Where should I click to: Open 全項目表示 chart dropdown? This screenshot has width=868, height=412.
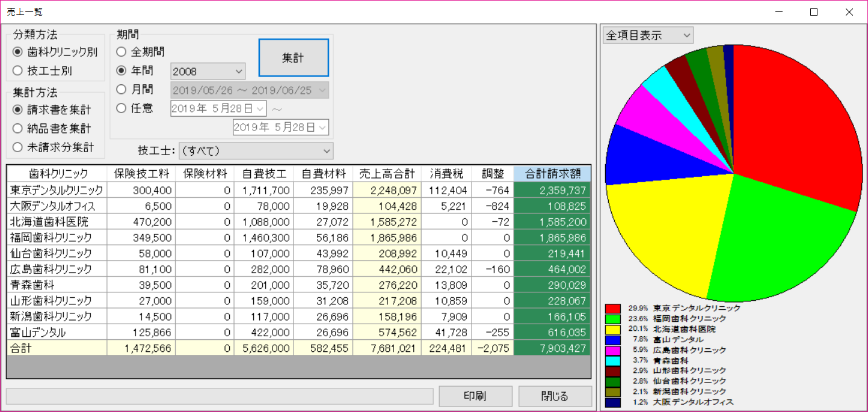(x=648, y=35)
